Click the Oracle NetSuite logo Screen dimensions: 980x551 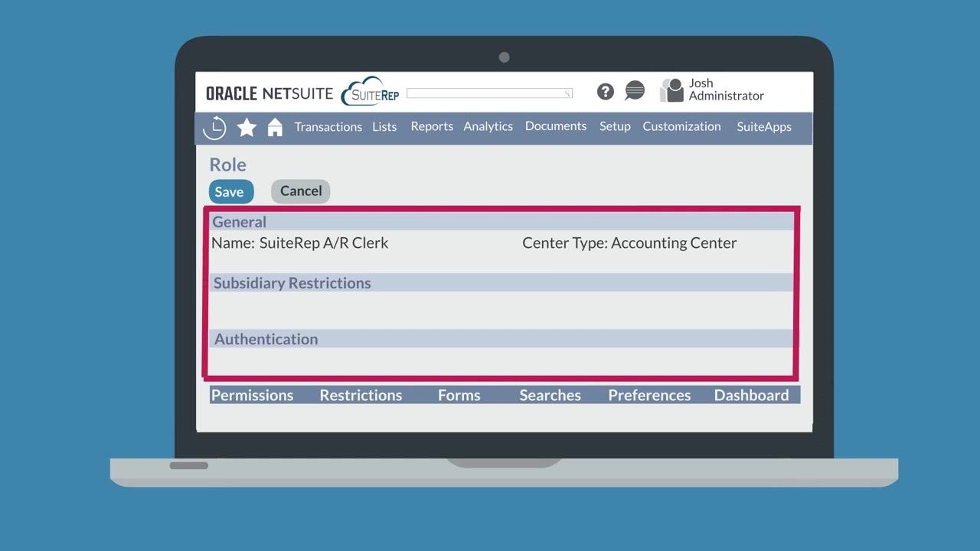point(269,93)
